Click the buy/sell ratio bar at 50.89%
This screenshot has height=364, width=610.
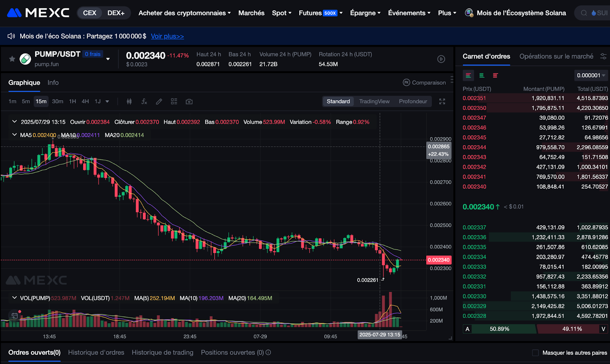click(x=499, y=329)
